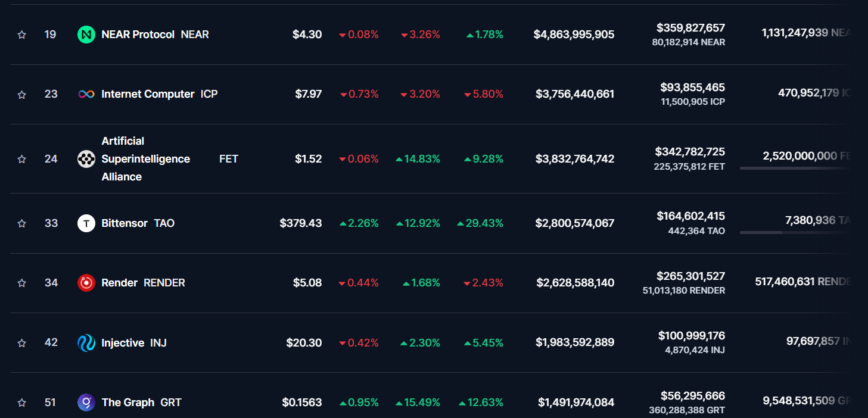Click GRT 24h change 15.49%
The width and height of the screenshot is (868, 418).
(x=418, y=403)
